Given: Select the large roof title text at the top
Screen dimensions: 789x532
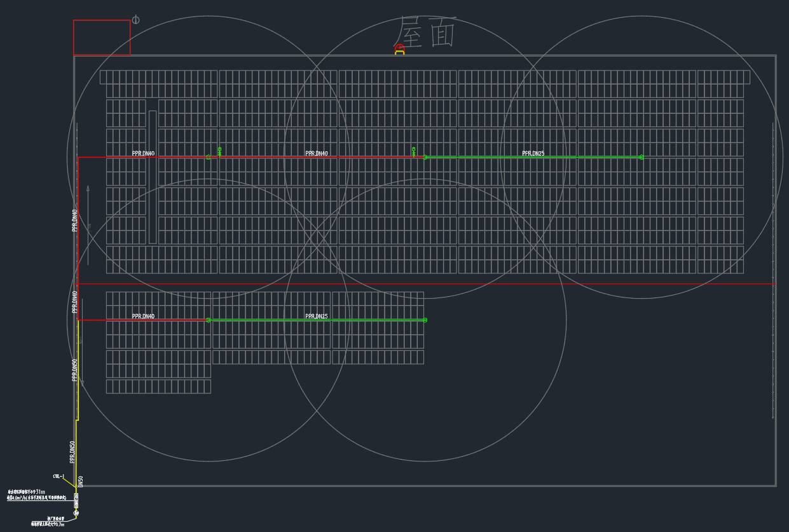Looking at the screenshot, I should pyautogui.click(x=426, y=32).
